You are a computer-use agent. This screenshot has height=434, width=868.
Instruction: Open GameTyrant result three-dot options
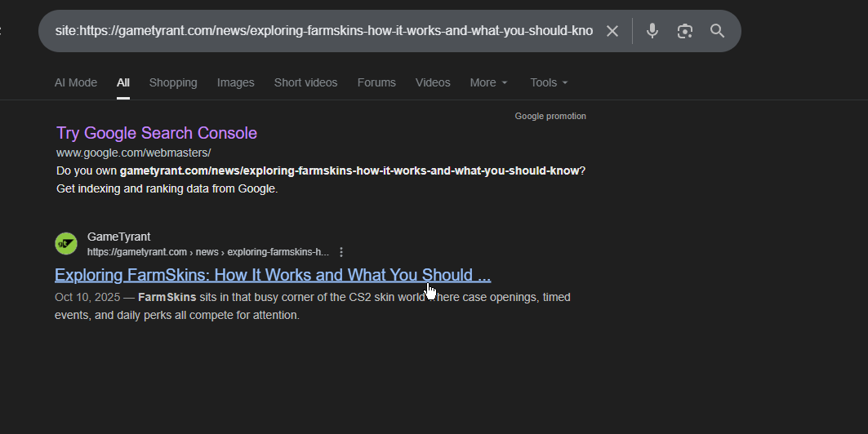click(x=341, y=252)
